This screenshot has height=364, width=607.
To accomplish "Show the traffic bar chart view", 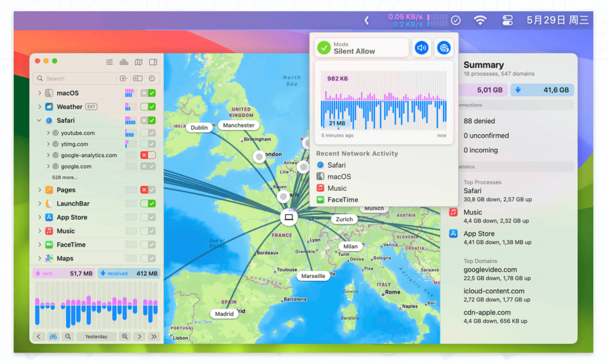I will (124, 62).
